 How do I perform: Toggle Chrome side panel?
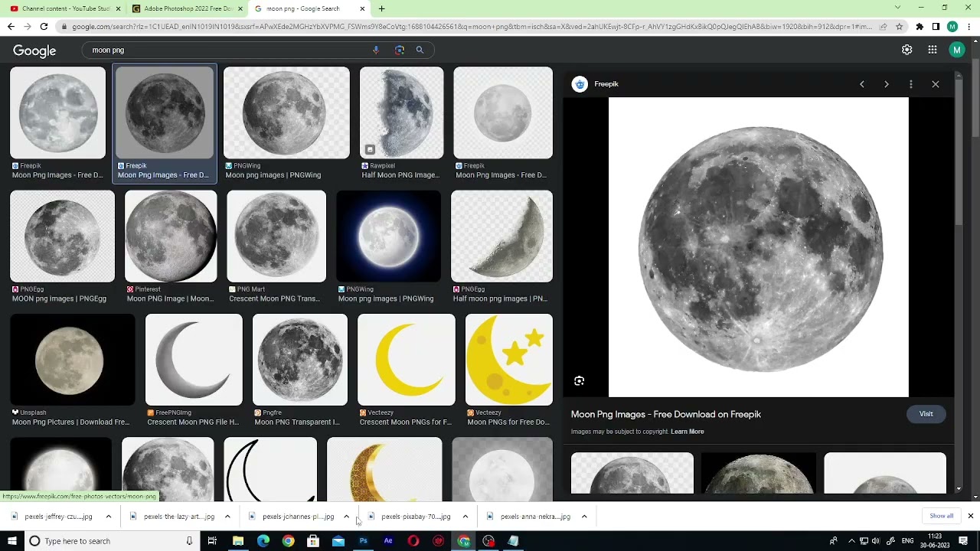tap(936, 26)
